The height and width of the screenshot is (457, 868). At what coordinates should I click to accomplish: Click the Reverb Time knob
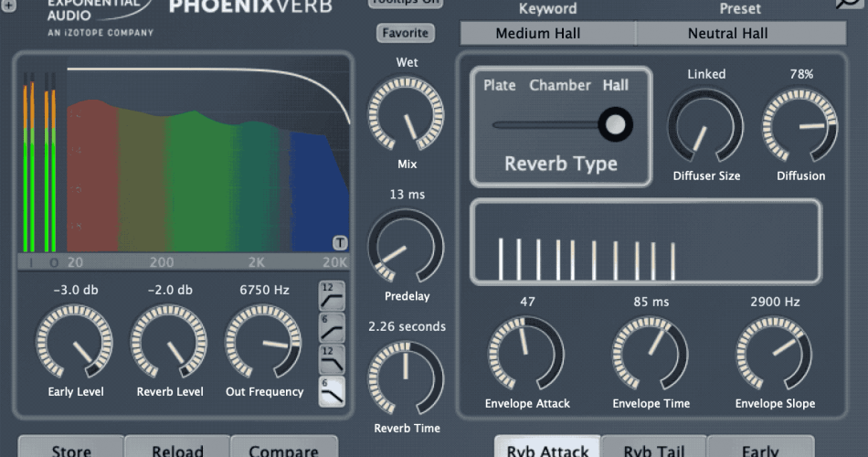coord(407,378)
